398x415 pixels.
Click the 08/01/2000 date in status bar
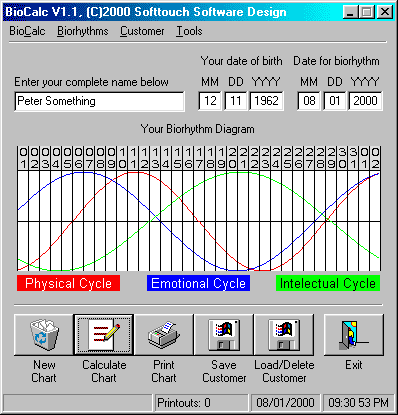(285, 403)
